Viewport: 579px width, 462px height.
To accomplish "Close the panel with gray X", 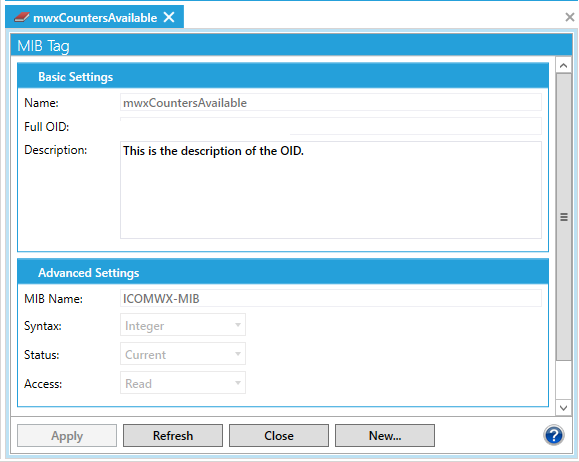I will pos(570,17).
